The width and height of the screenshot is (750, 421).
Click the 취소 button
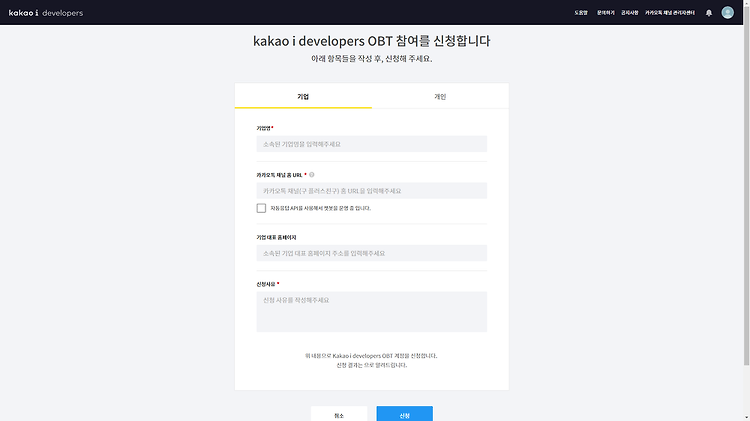click(x=339, y=414)
